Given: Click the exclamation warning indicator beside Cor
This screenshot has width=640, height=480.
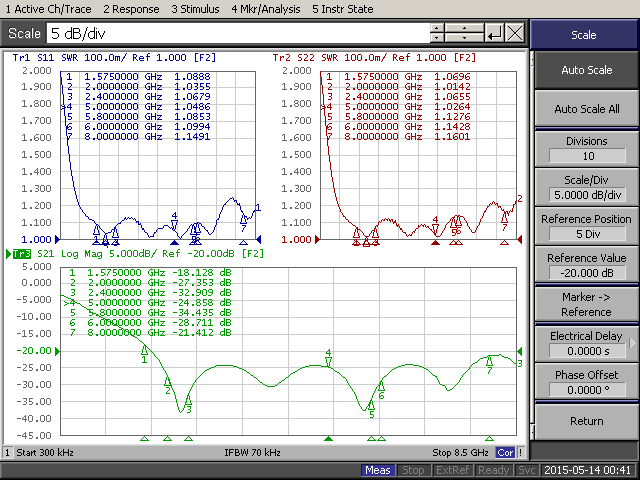Looking at the screenshot, I should tap(521, 453).
